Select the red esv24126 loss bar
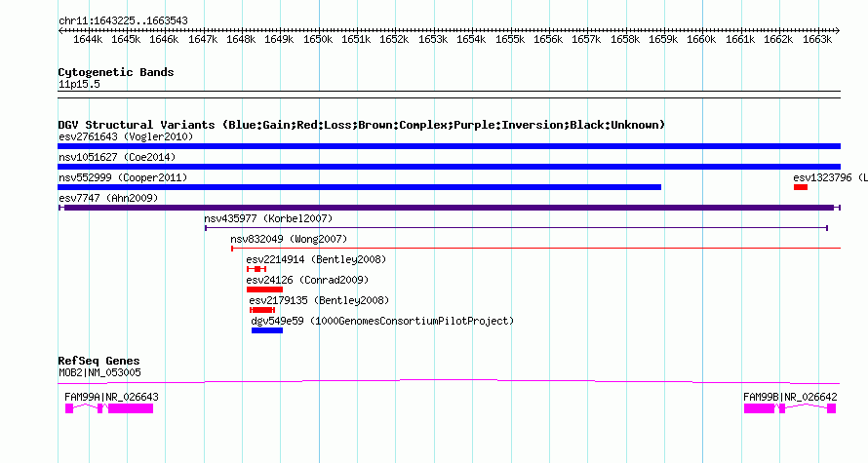 point(264,289)
